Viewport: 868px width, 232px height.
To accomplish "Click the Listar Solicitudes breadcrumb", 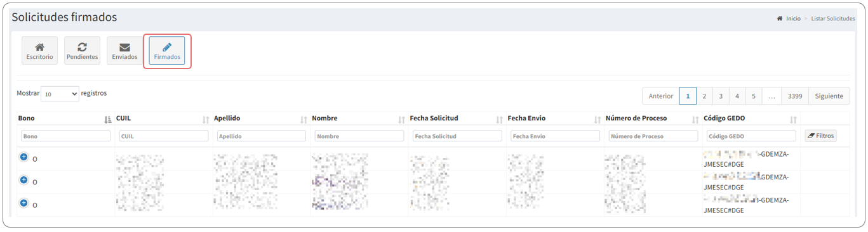I will [833, 18].
